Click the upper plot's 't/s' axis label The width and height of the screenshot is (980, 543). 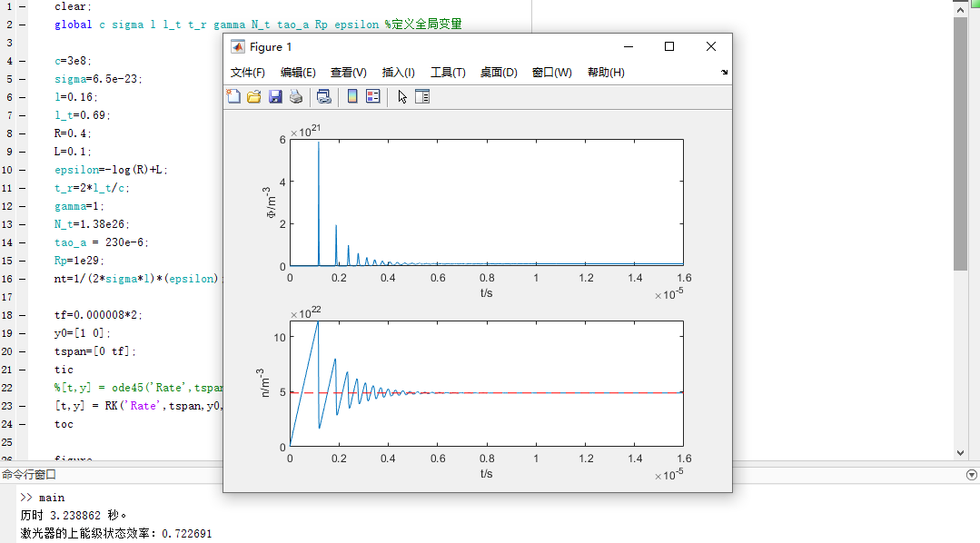486,293
